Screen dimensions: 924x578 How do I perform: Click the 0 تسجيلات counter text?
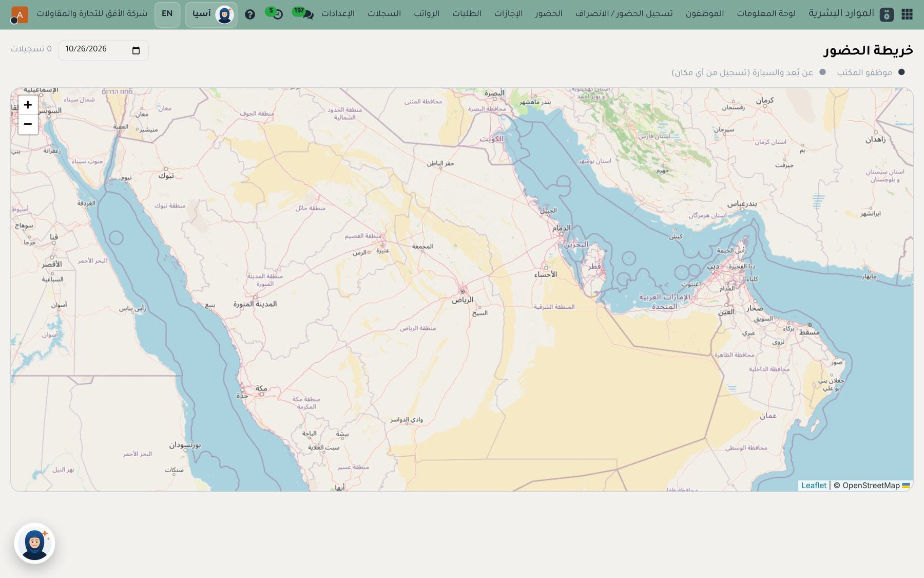pos(31,49)
